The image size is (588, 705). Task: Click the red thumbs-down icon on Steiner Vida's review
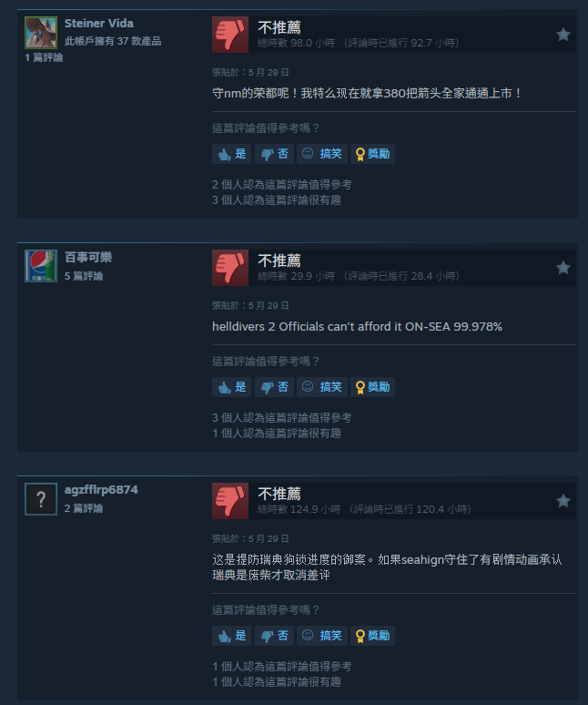click(230, 35)
